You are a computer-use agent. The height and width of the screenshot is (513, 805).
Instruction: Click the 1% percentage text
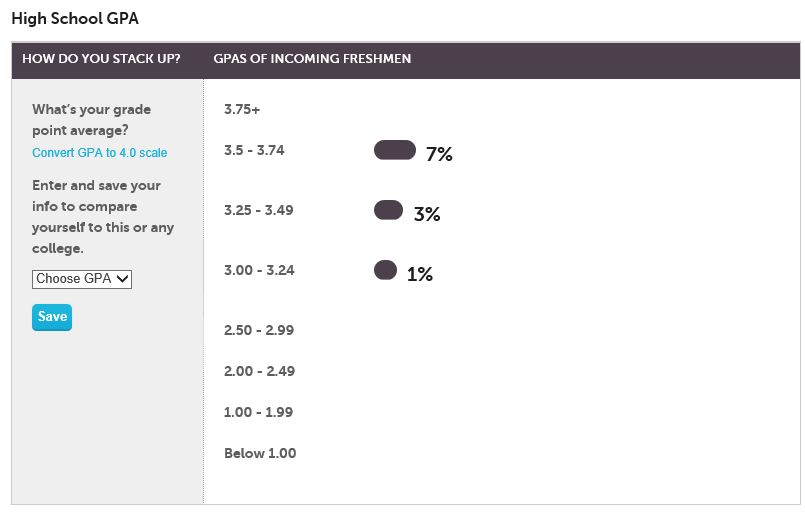click(x=420, y=274)
